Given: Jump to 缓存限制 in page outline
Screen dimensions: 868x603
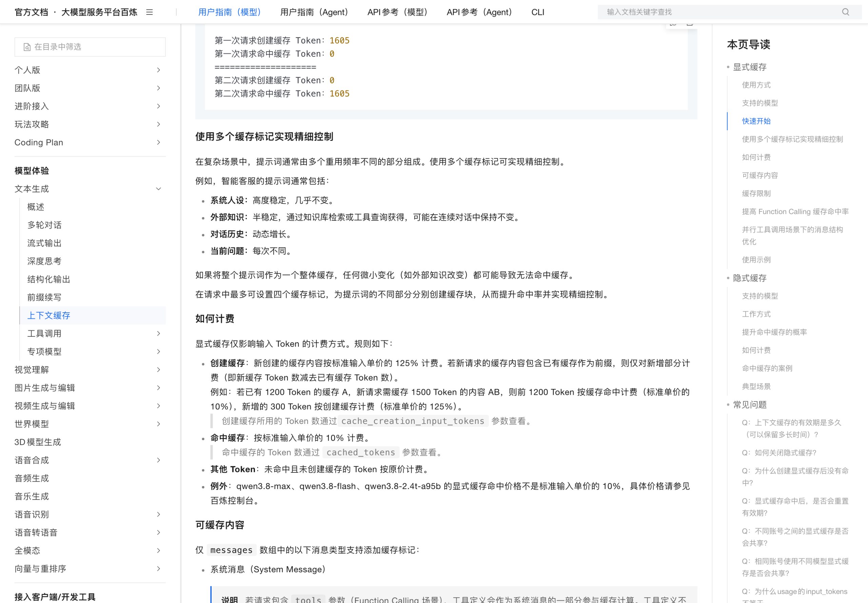Looking at the screenshot, I should 756,194.
